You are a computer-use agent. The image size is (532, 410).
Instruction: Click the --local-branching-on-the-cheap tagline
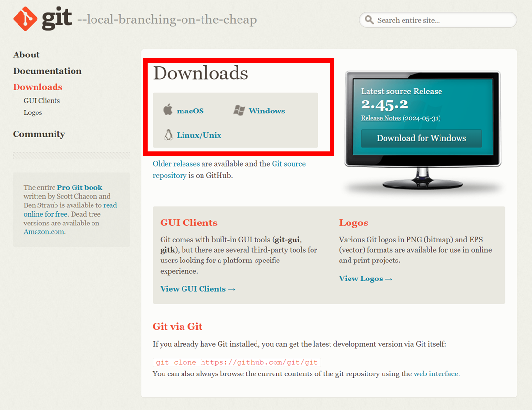(x=167, y=19)
